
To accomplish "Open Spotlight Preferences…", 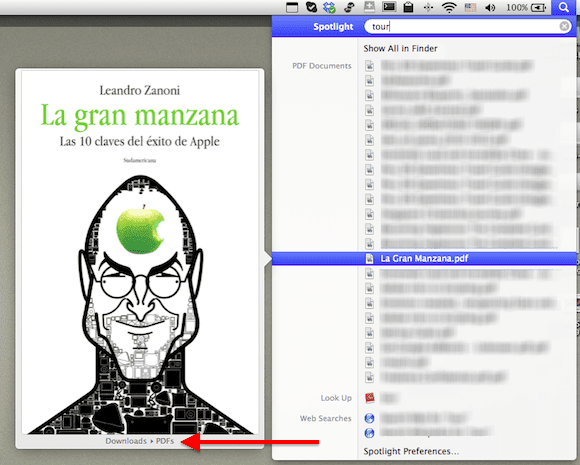I will 411,451.
